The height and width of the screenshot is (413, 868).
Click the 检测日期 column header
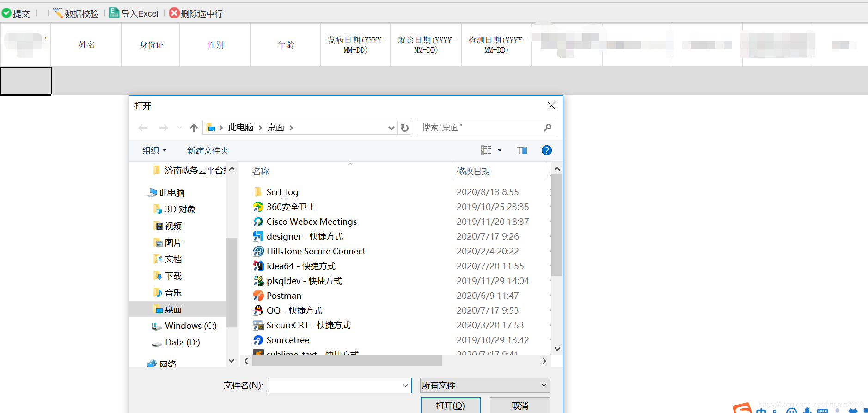(x=497, y=44)
